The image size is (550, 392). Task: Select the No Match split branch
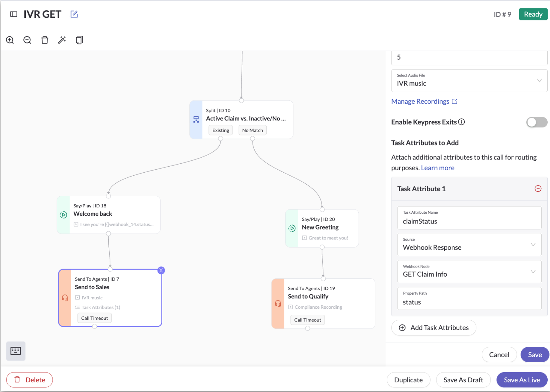pyautogui.click(x=253, y=130)
